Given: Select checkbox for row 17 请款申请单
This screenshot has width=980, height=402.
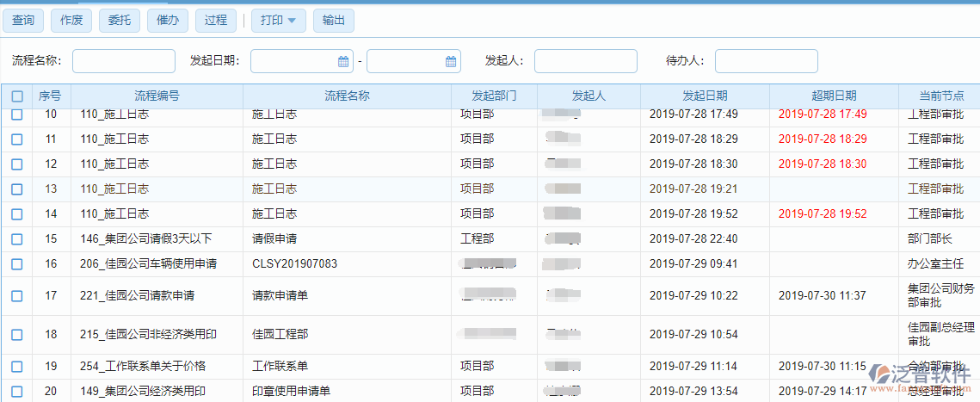Looking at the screenshot, I should (17, 296).
